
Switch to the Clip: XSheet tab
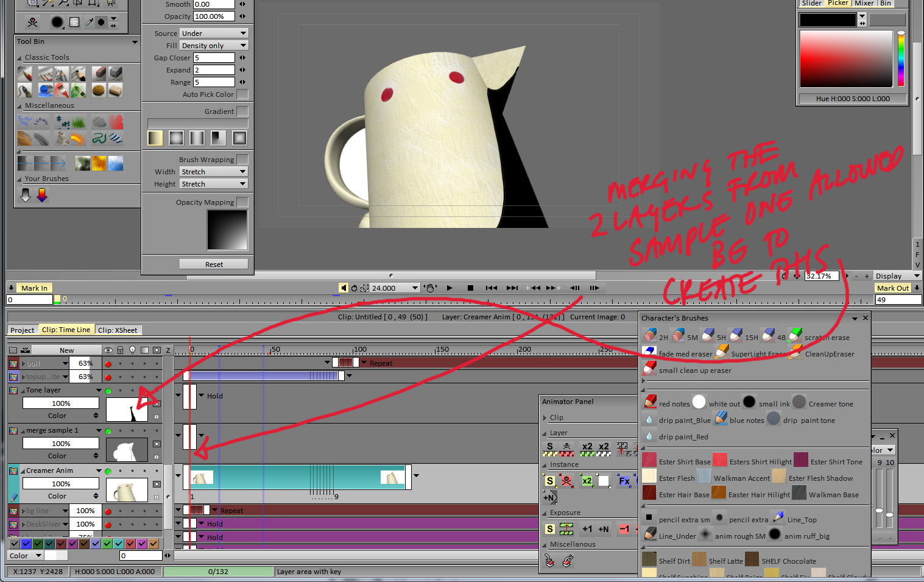118,330
